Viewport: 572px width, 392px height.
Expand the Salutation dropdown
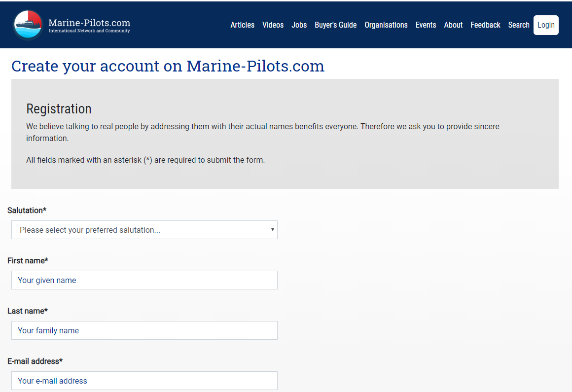coord(144,230)
